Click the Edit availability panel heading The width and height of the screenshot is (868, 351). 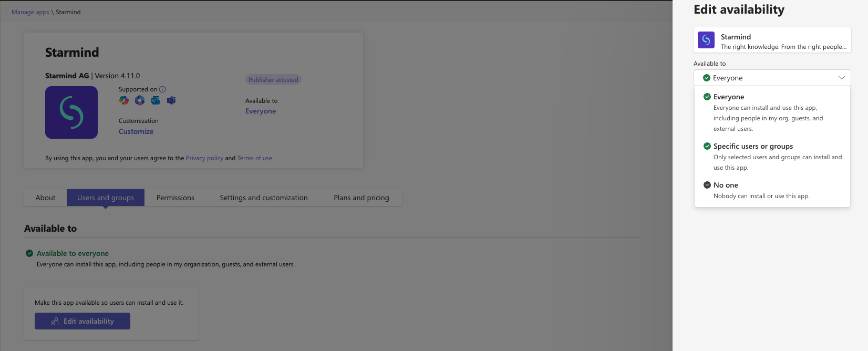point(739,9)
